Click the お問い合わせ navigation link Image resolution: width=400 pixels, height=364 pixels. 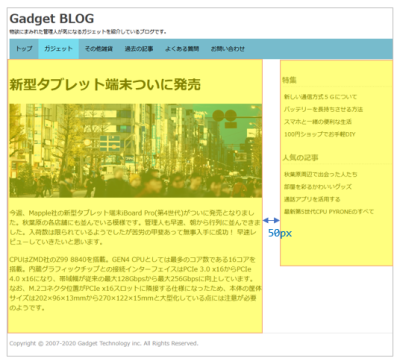pyautogui.click(x=228, y=49)
